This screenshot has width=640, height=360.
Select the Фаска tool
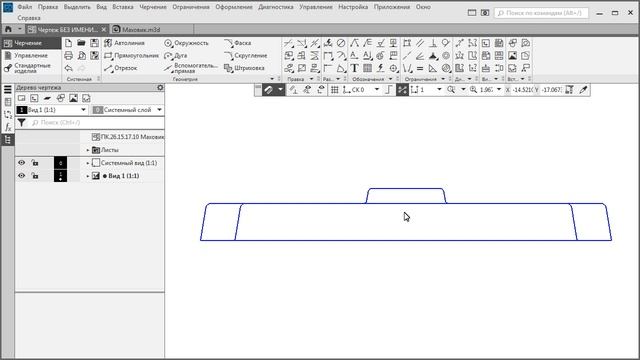coord(238,43)
